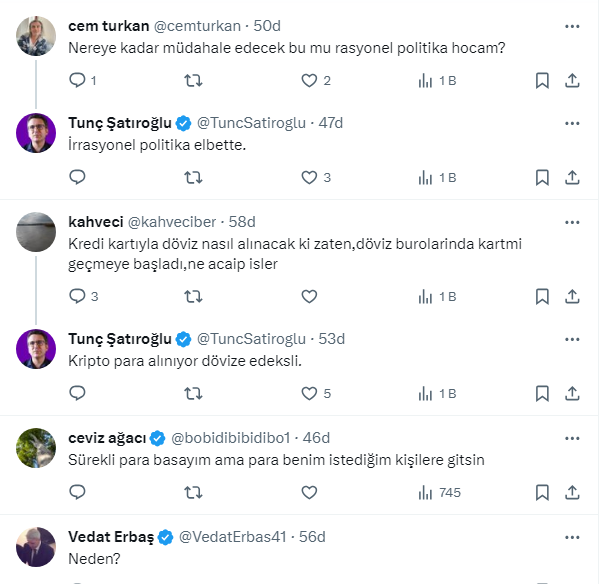
Task: Reply to Tunç Şatıroğlu's İrrasyonel politika tweet
Action: pyautogui.click(x=78, y=177)
